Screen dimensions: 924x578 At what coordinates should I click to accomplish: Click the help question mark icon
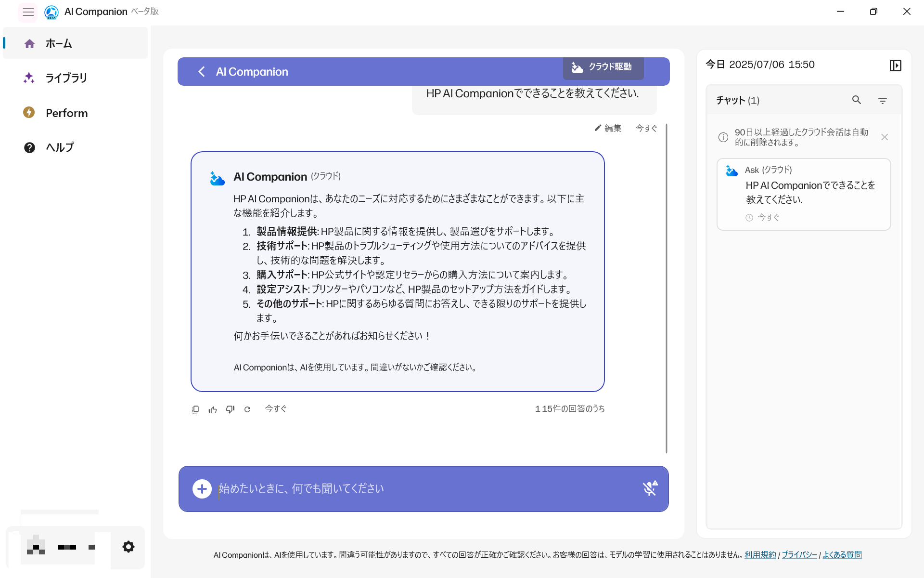click(x=29, y=147)
